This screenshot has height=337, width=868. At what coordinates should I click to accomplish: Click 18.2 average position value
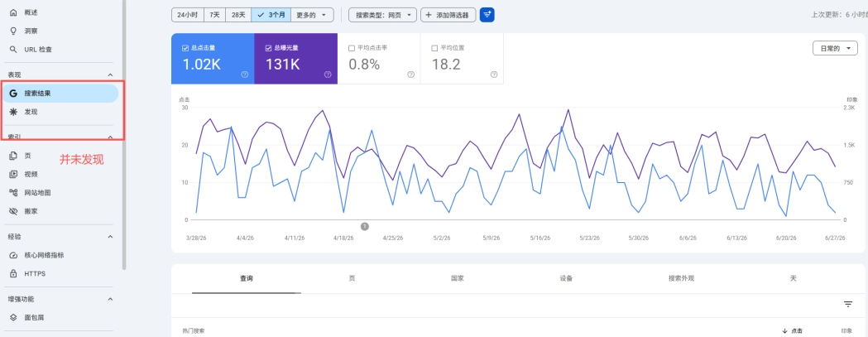click(x=446, y=65)
